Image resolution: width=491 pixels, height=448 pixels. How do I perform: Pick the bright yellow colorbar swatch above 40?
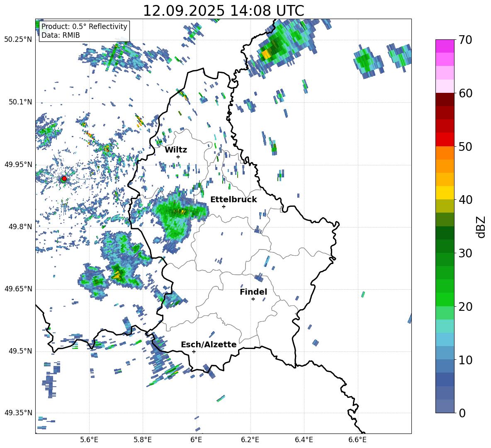coord(445,193)
